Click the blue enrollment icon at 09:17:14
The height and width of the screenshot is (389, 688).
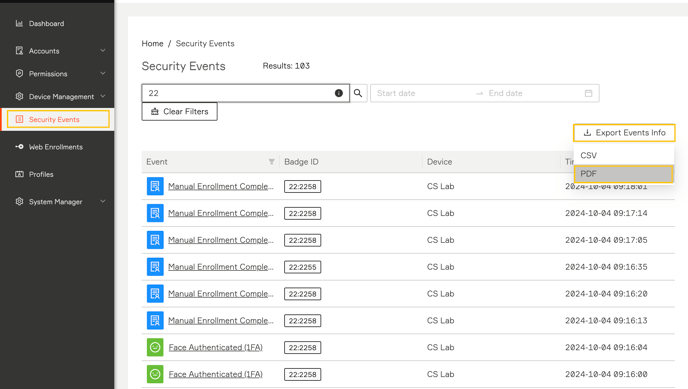tap(155, 213)
